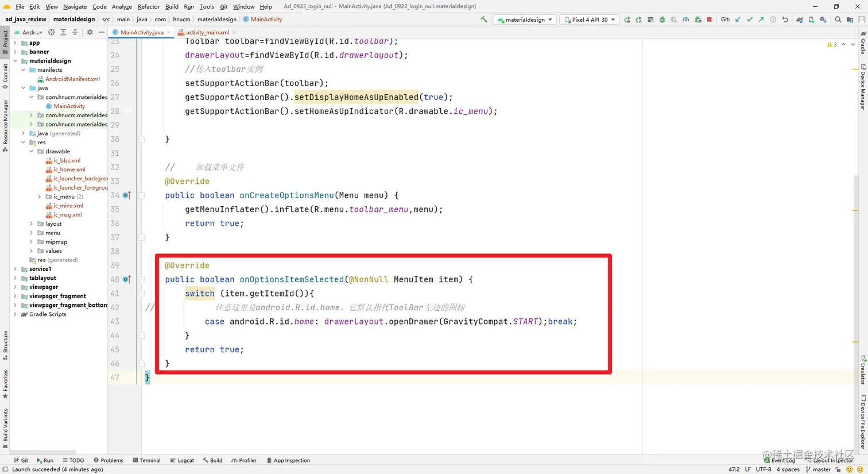Go to next highlighted error arrow

click(x=853, y=44)
